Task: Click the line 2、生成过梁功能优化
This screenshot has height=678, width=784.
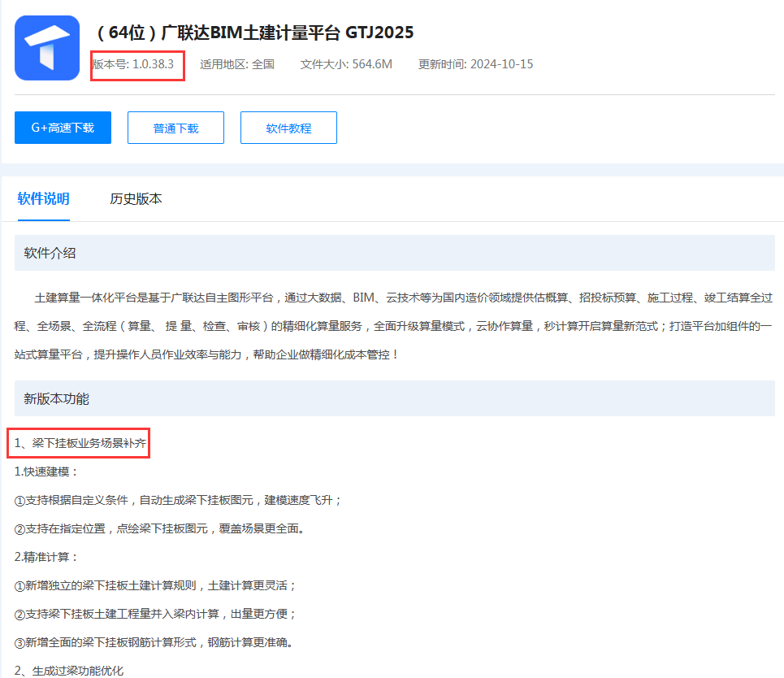Action: click(x=69, y=671)
